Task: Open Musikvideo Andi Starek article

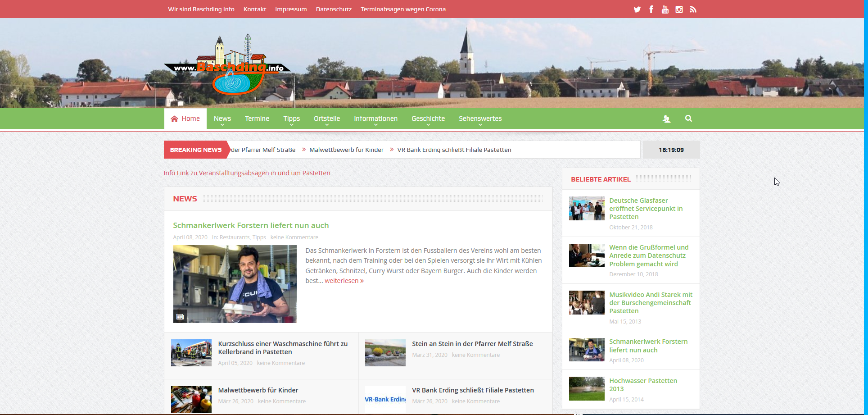Action: click(x=651, y=303)
